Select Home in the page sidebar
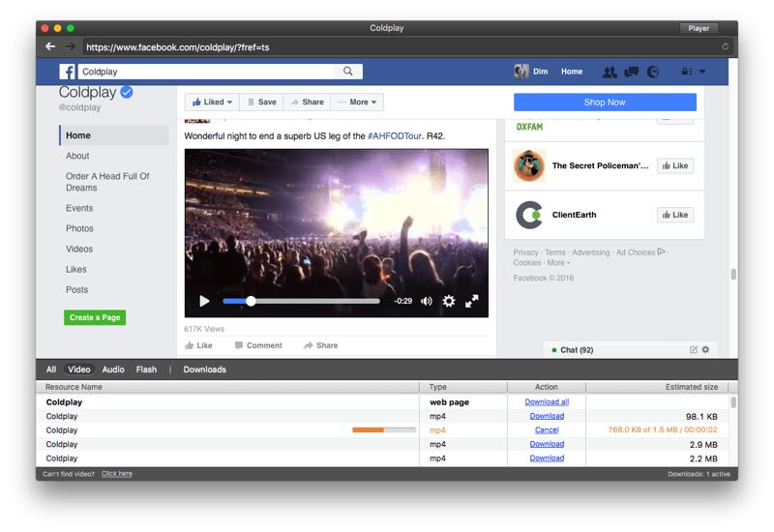This screenshot has width=774, height=532. coord(114,135)
